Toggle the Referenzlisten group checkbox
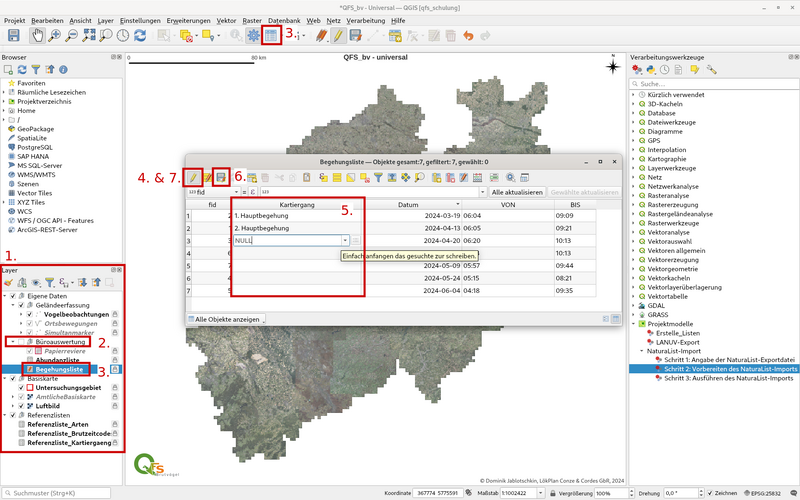Image resolution: width=800 pixels, height=500 pixels. 13,415
